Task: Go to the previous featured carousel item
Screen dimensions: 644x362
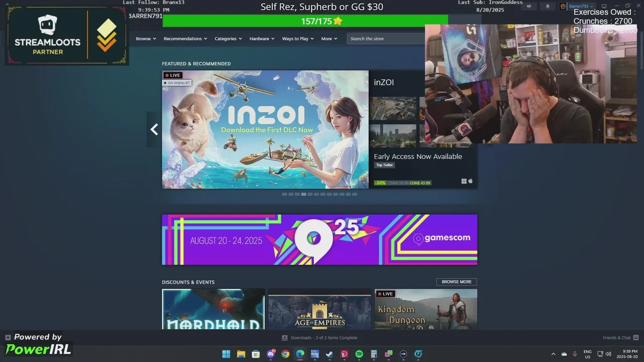Action: [154, 130]
